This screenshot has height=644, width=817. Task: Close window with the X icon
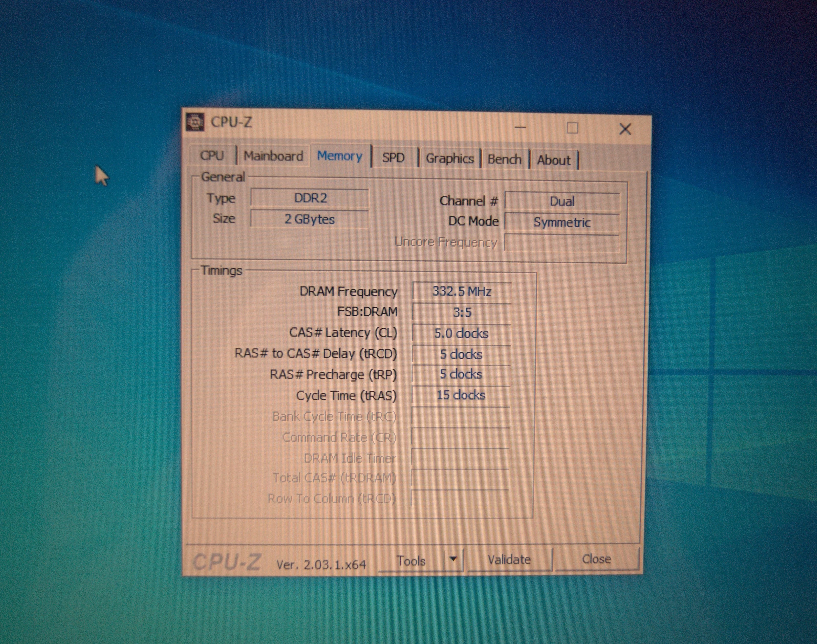pos(625,129)
